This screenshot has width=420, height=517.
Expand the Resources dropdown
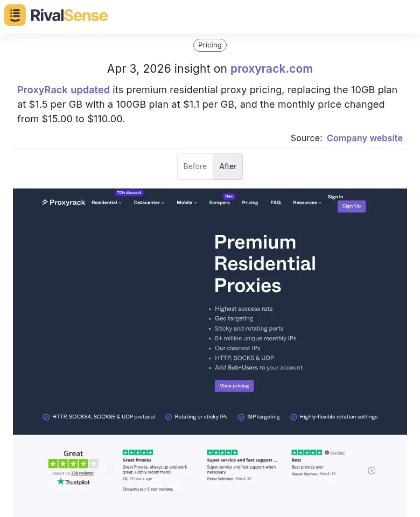tap(307, 202)
